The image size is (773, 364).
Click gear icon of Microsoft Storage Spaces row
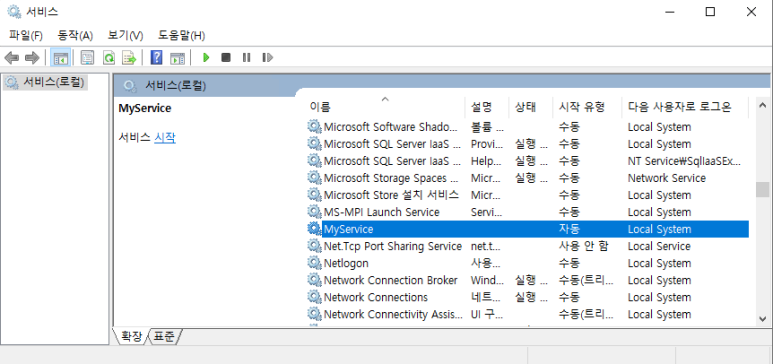[314, 178]
